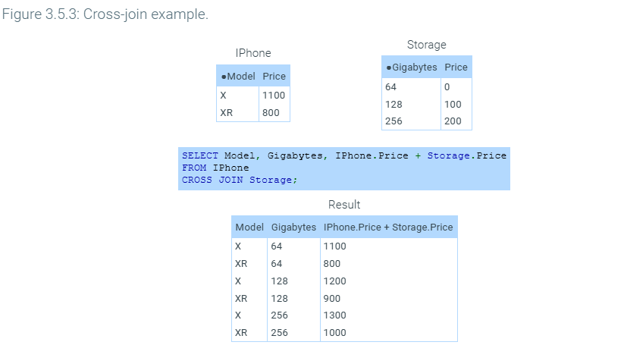Select the 900 value in Result table
624x364 pixels.
point(332,299)
